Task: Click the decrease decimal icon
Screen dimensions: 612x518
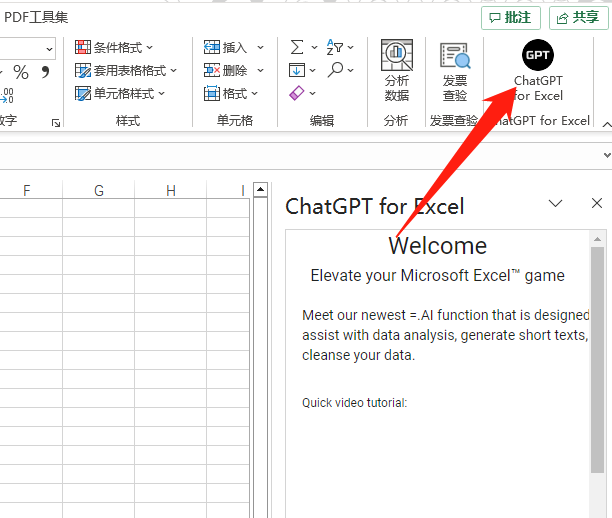Action: click(7, 96)
